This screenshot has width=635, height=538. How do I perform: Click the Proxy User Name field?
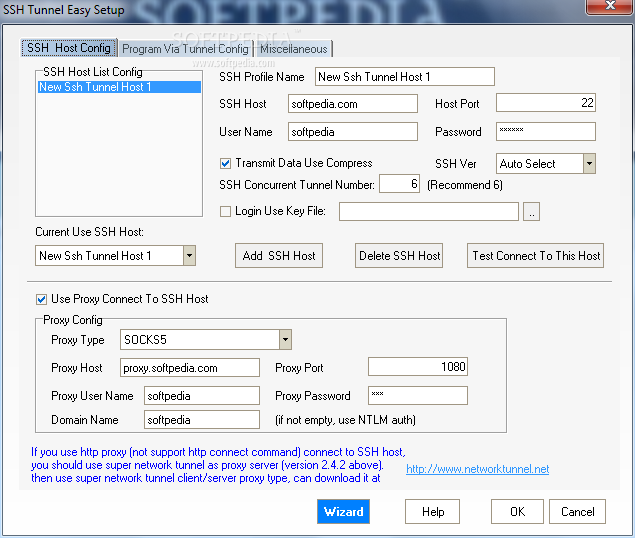click(202, 395)
